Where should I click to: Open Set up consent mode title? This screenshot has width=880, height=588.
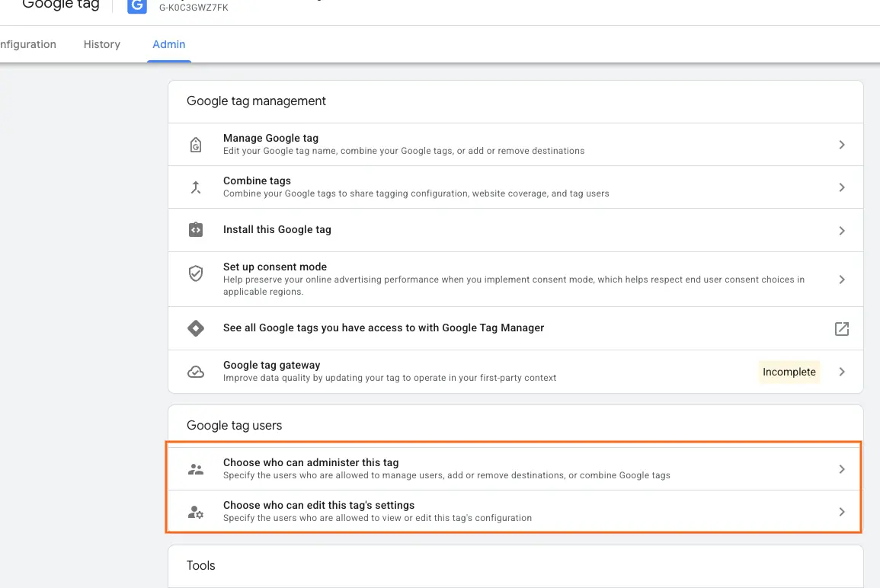pyautogui.click(x=275, y=267)
